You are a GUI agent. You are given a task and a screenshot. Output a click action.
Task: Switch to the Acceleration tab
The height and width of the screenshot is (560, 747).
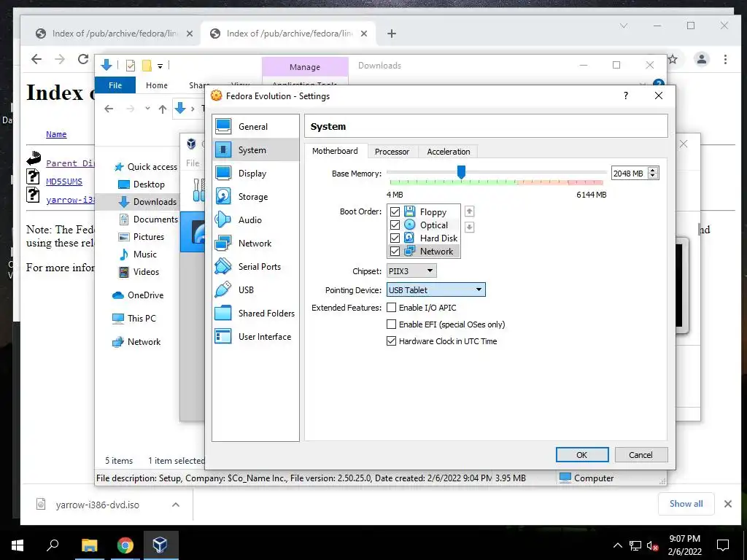449,152
